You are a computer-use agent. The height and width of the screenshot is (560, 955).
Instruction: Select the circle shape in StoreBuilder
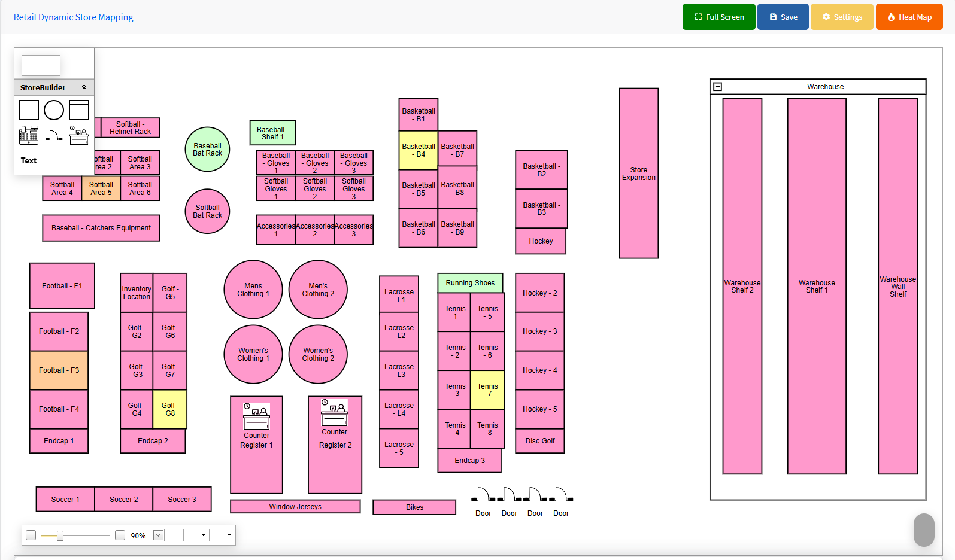(54, 110)
